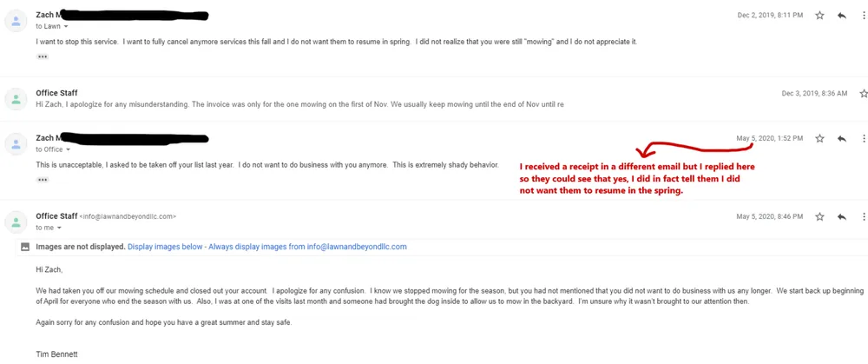Image resolution: width=868 pixels, height=364 pixels.
Task: Star the Dec 2, 2019 message
Action: (819, 16)
